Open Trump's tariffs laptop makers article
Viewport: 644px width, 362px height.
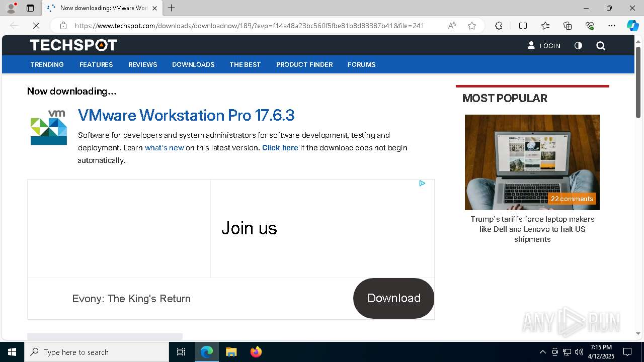[x=532, y=229]
